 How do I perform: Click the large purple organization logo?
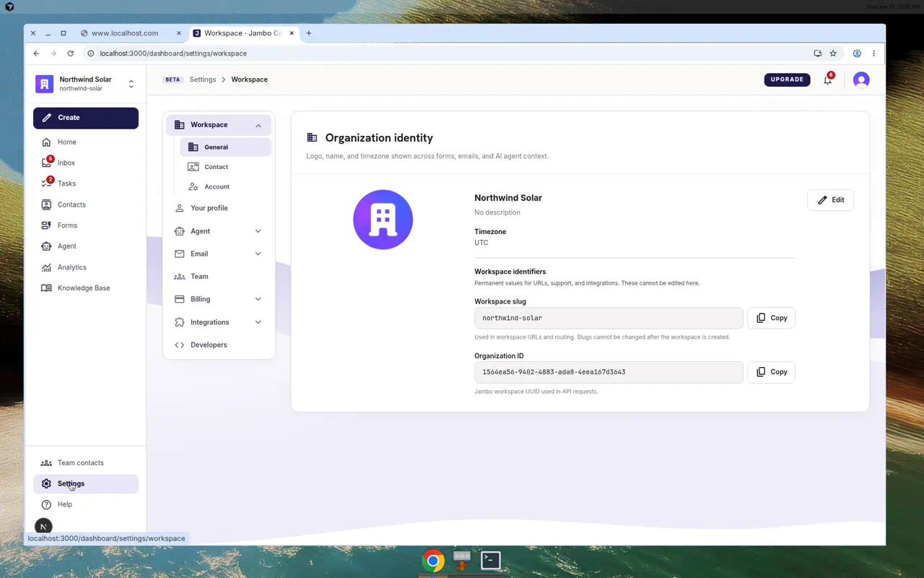383,220
